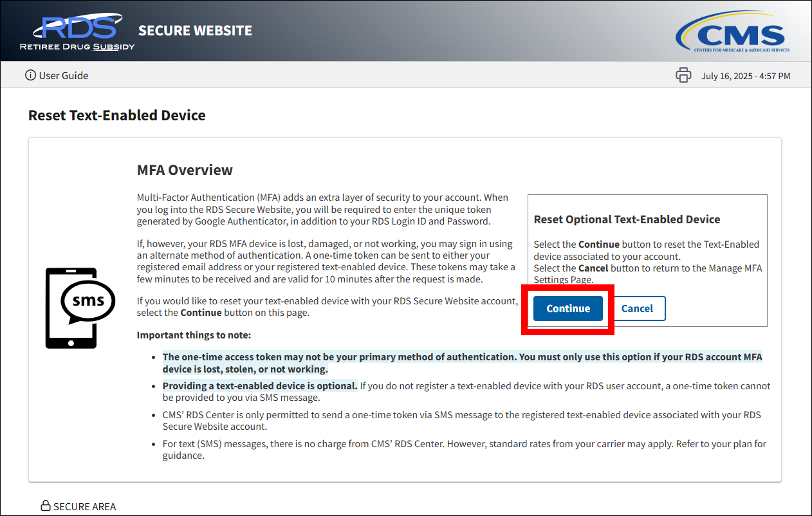Click the bullet starting 'CMS' RDS Center is only permitted'
The height and width of the screenshot is (516, 812).
[x=461, y=421]
